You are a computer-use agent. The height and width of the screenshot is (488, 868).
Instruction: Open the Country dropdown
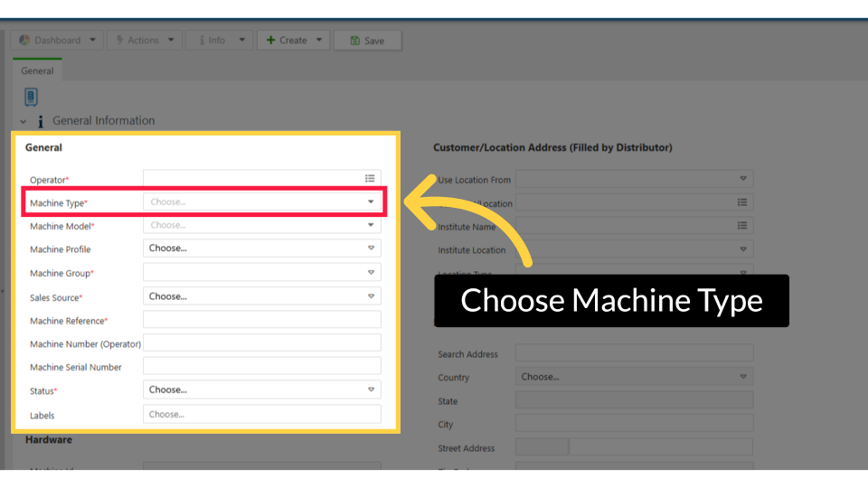[x=634, y=377]
